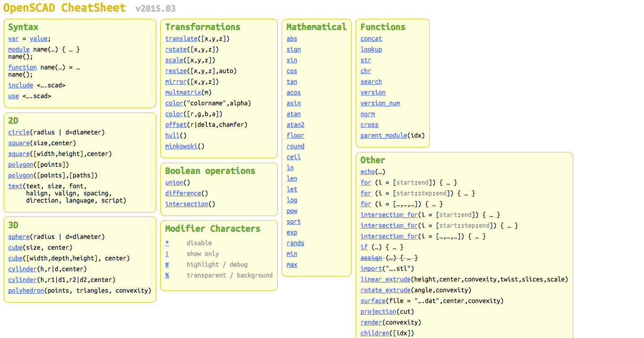
Task: Click the 'offset' link
Action: click(x=176, y=125)
